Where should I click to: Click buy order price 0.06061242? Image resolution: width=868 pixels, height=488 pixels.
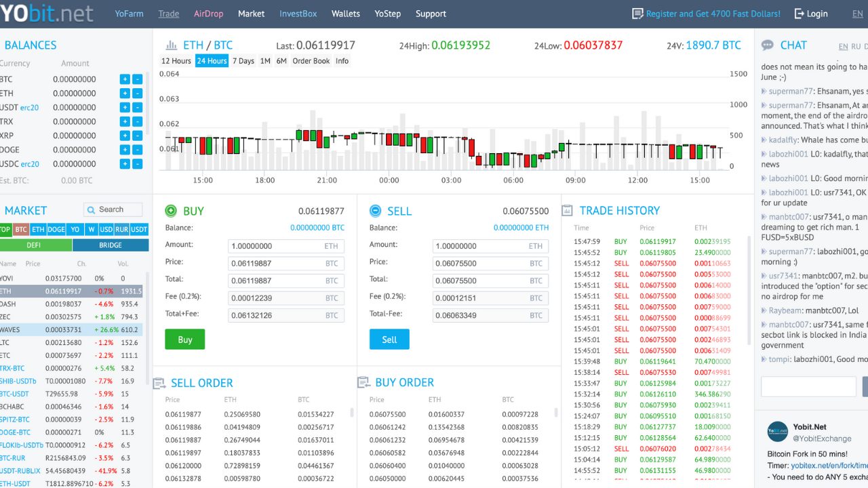point(388,427)
